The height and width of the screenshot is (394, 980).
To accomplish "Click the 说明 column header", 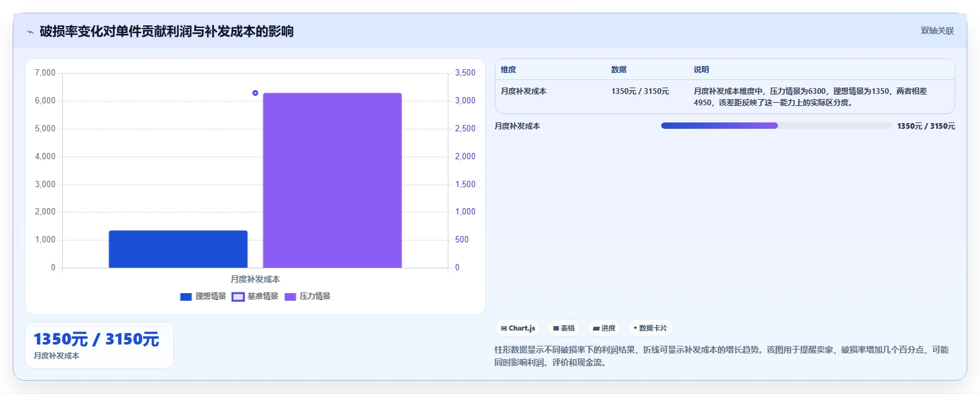I will 701,70.
